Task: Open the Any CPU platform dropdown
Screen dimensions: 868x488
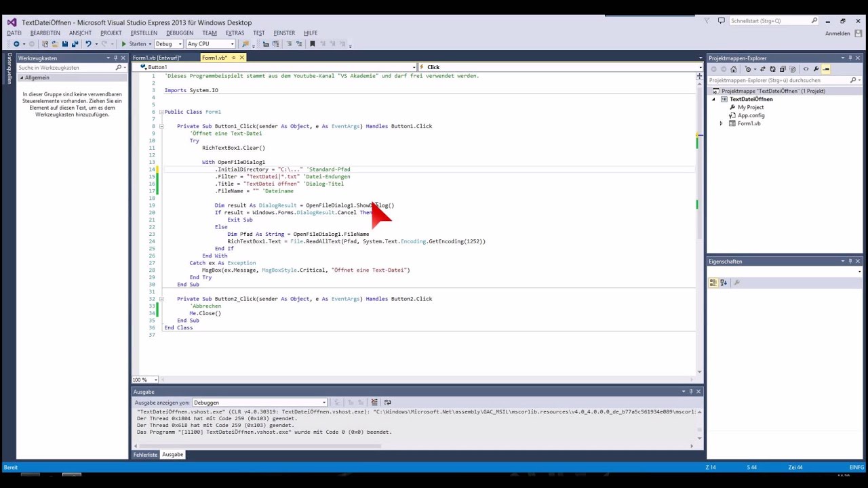Action: click(210, 44)
